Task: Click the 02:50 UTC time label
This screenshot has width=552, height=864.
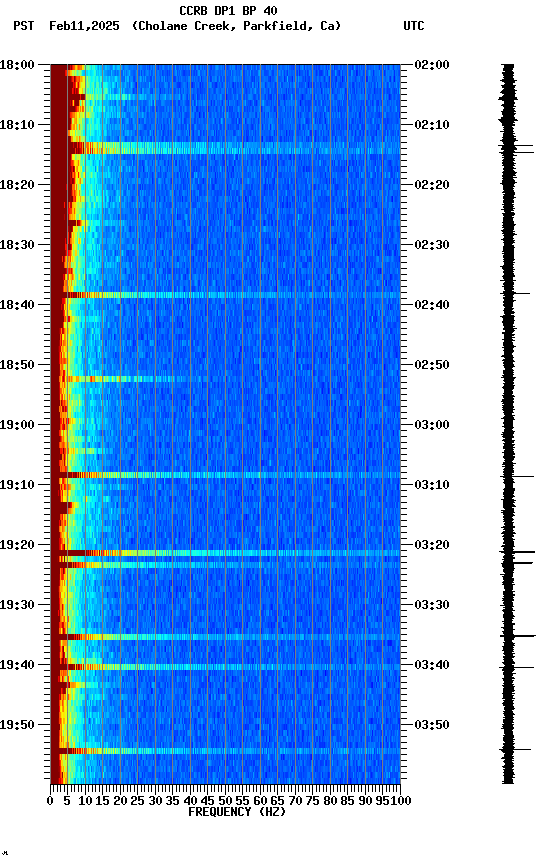Action: 432,365
